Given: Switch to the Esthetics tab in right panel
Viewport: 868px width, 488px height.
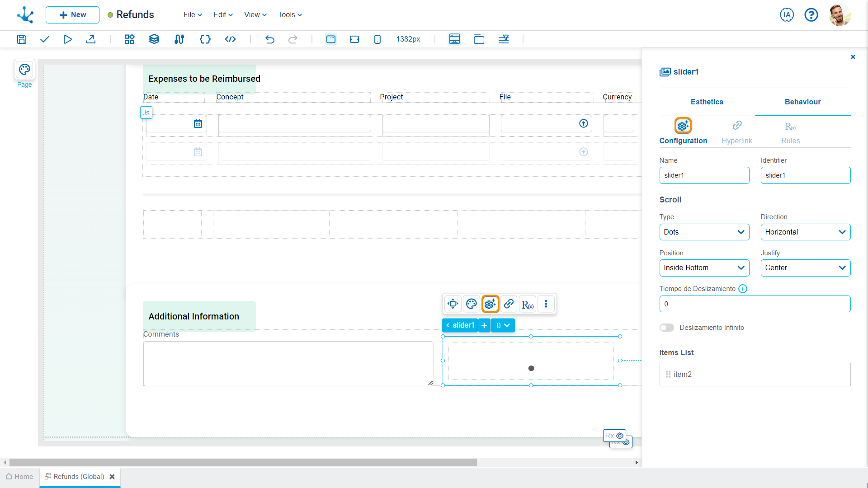Looking at the screenshot, I should (707, 102).
